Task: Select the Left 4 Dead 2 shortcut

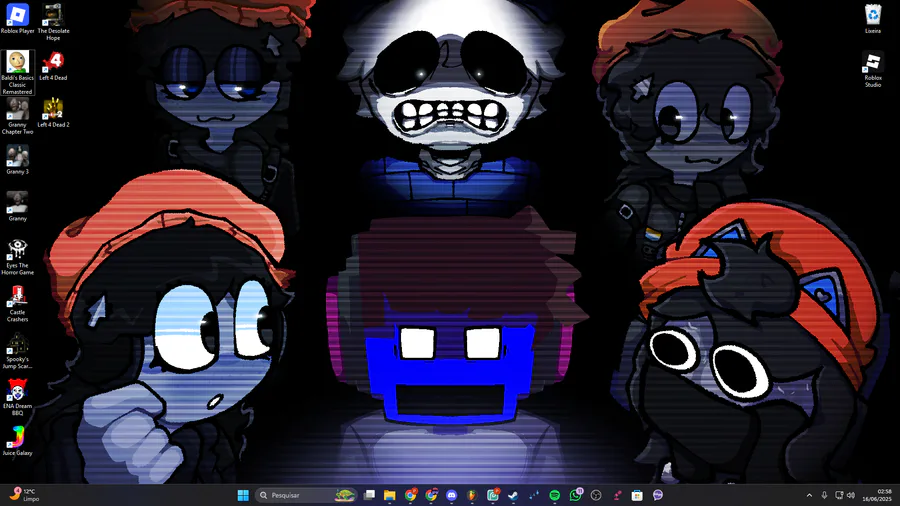Action: point(53,113)
